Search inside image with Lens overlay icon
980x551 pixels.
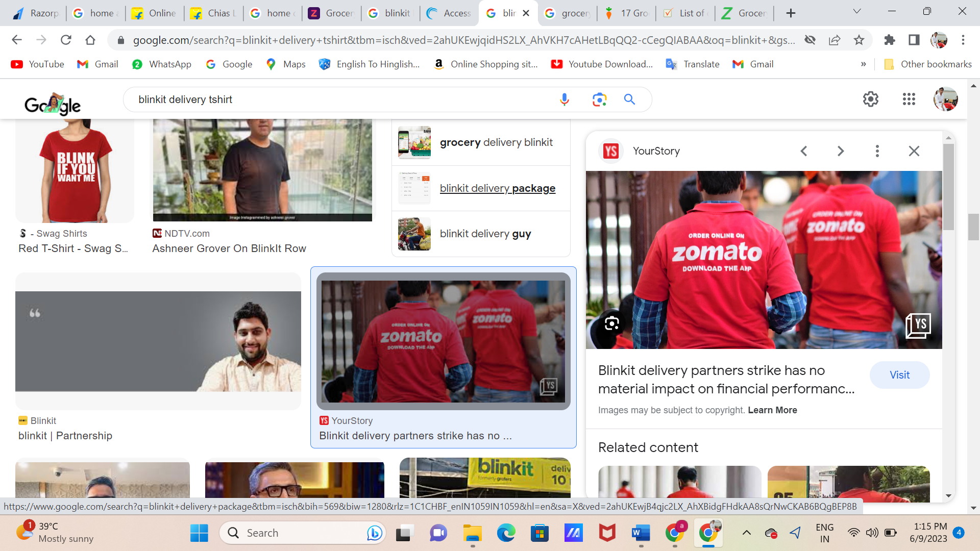click(611, 323)
